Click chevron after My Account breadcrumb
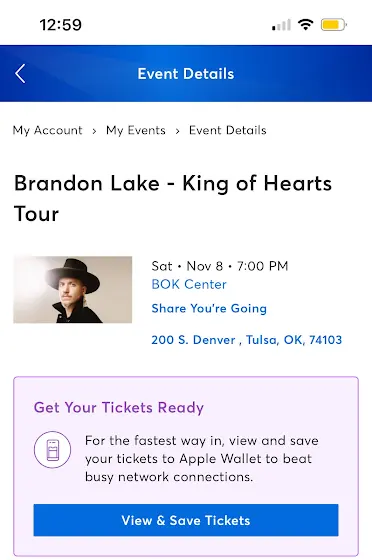Viewport: 372px width, 560px height. [94, 131]
